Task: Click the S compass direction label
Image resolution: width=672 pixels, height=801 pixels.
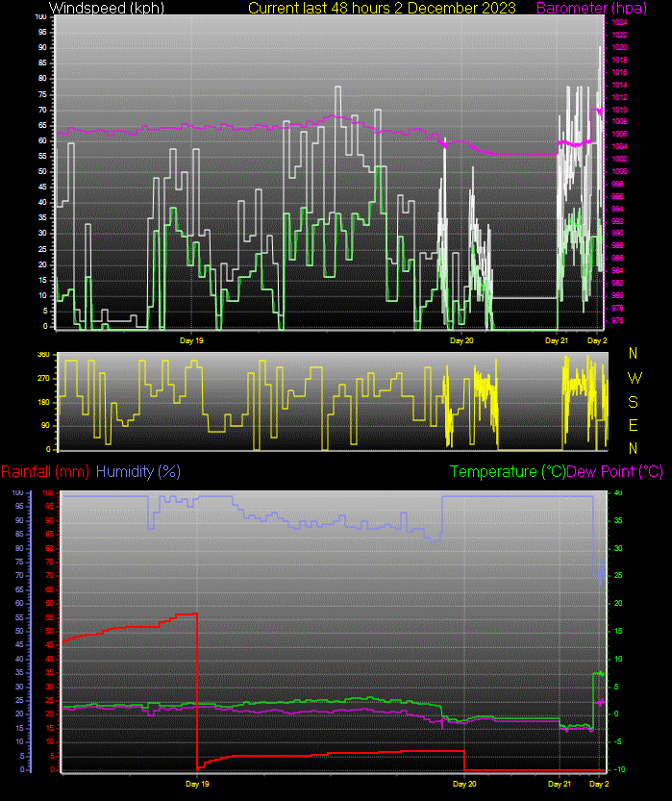Action: (x=634, y=401)
